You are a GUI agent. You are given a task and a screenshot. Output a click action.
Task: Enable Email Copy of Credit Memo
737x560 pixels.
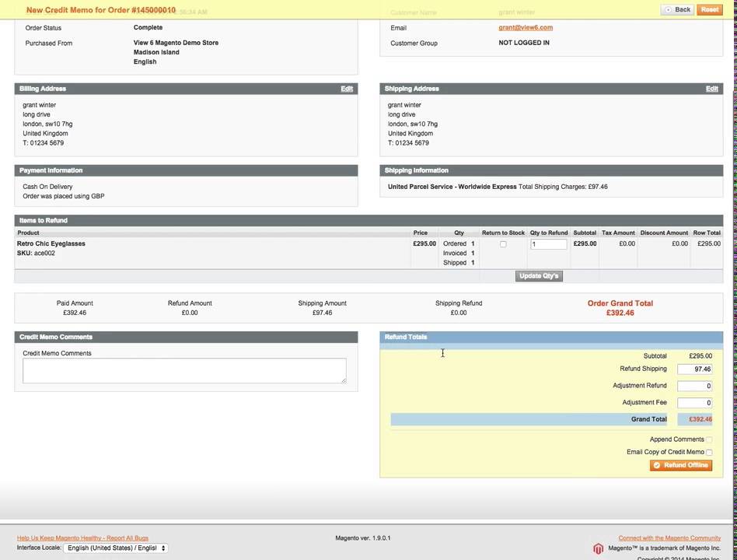[x=709, y=453]
